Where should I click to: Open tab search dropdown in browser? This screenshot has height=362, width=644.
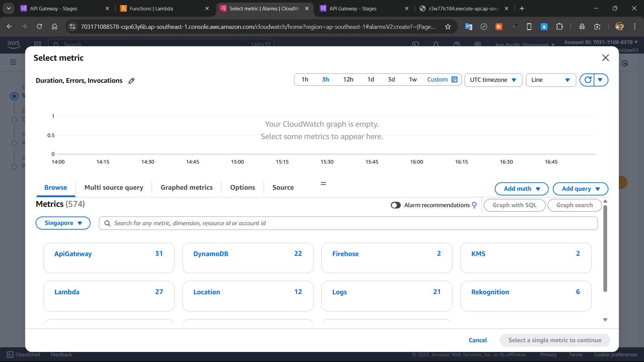click(9, 8)
